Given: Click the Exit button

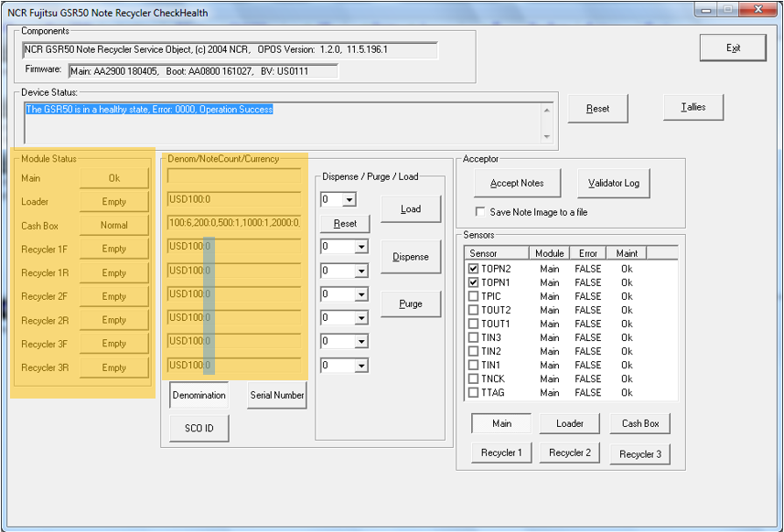Looking at the screenshot, I should (733, 48).
